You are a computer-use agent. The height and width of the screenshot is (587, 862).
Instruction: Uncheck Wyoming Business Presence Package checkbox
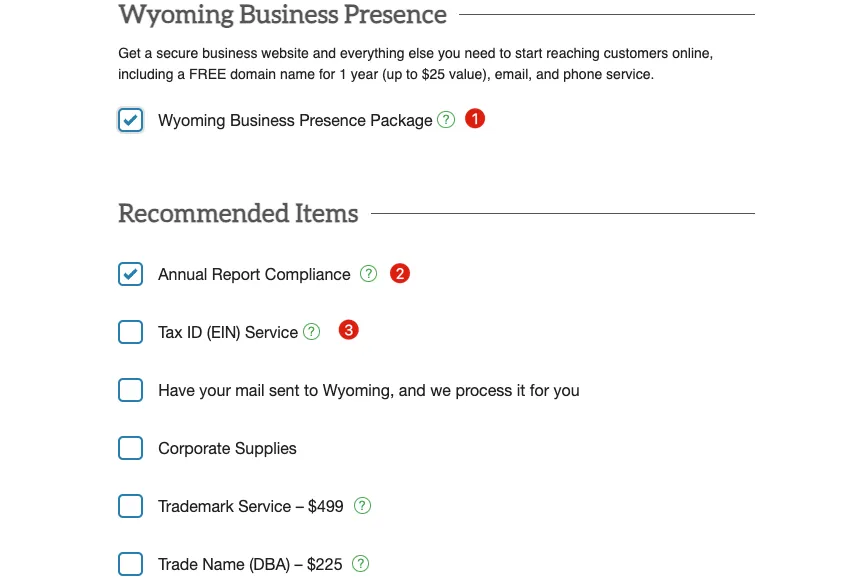click(x=131, y=121)
